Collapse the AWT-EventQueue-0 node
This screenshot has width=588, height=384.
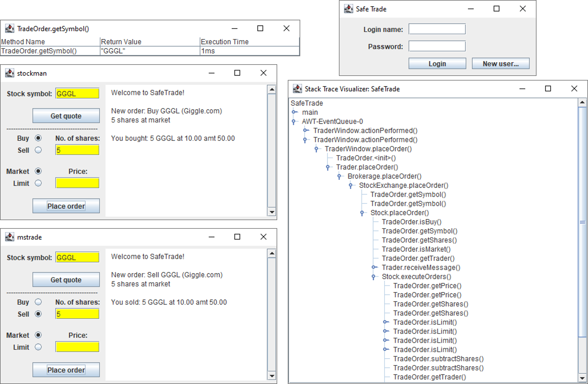click(294, 122)
